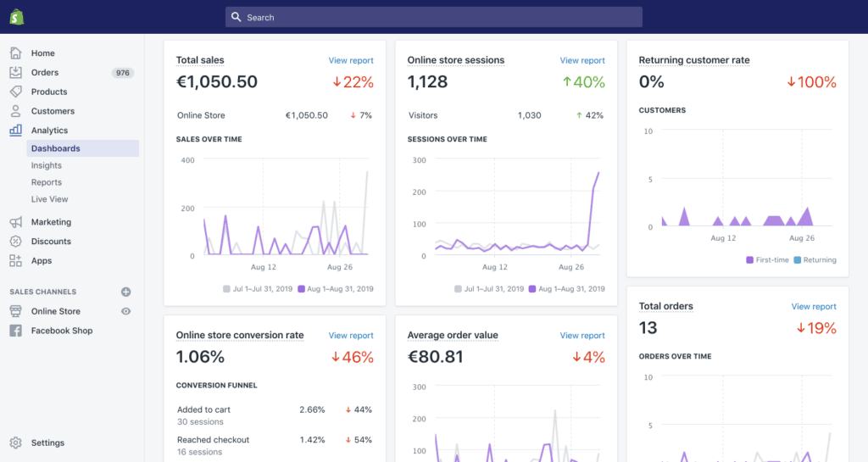Screen dimensions: 868x462
Task: View report for Online store conversion rate
Action: [x=351, y=336]
